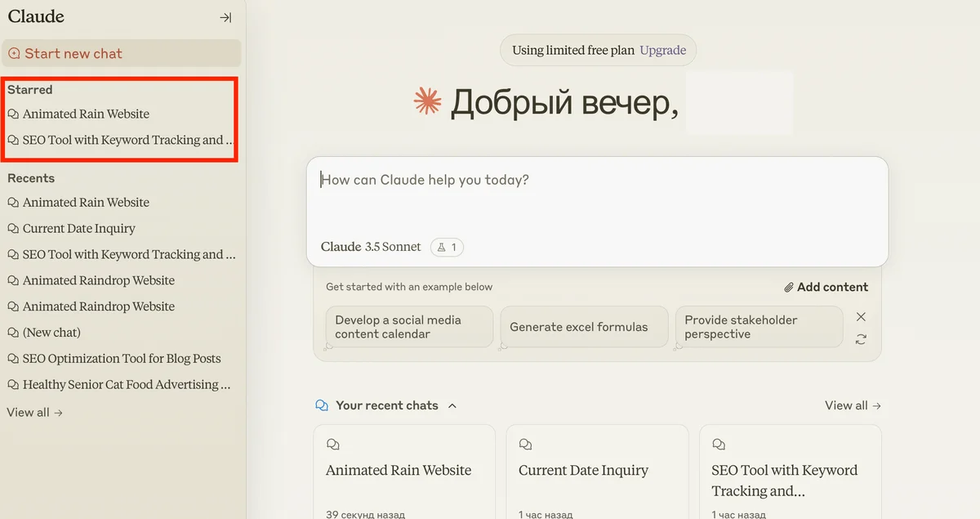Click the Upgrade plan link

pos(662,50)
